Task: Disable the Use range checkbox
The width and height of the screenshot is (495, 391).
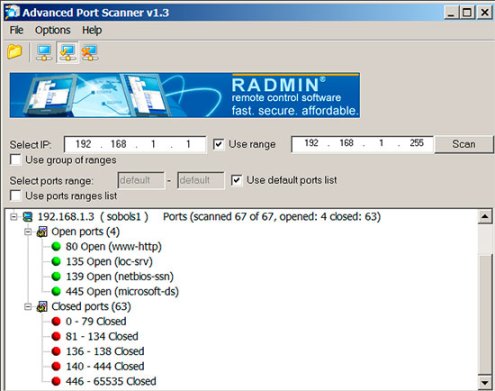Action: 218,144
